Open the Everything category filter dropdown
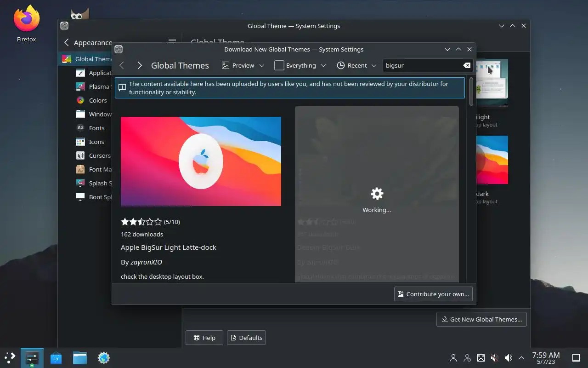The width and height of the screenshot is (588, 368). [x=300, y=65]
